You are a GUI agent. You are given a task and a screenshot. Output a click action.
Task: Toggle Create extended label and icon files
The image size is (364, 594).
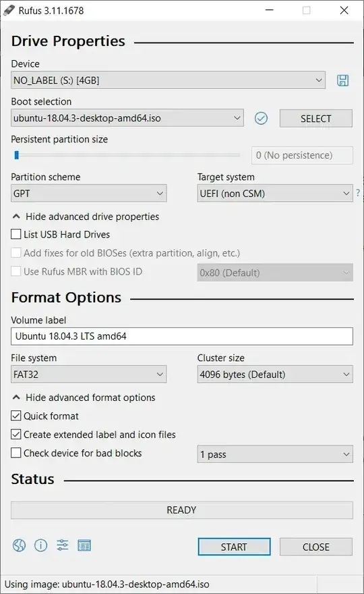point(16,434)
